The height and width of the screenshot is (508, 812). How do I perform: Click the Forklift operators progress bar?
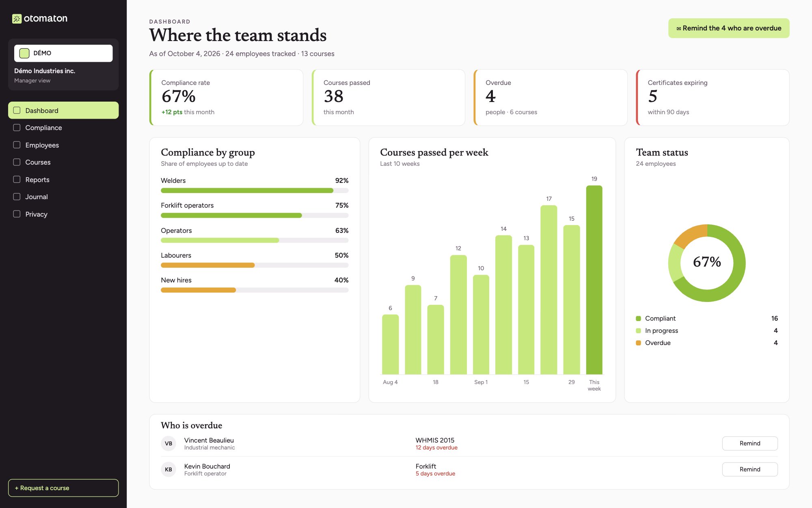[255, 215]
